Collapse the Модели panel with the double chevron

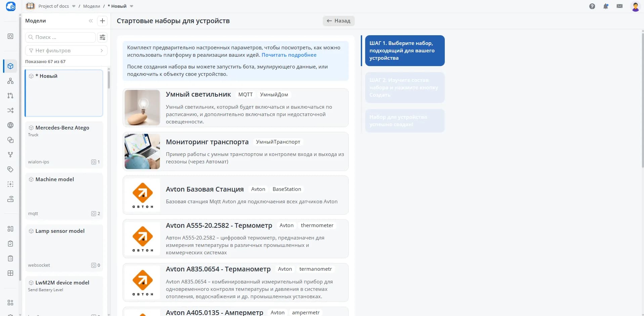tap(91, 21)
